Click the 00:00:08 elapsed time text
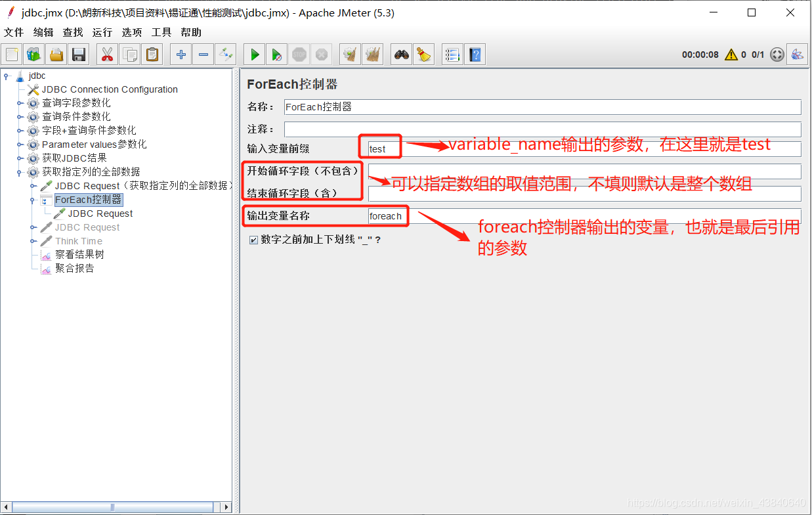The image size is (812, 515). pos(700,55)
